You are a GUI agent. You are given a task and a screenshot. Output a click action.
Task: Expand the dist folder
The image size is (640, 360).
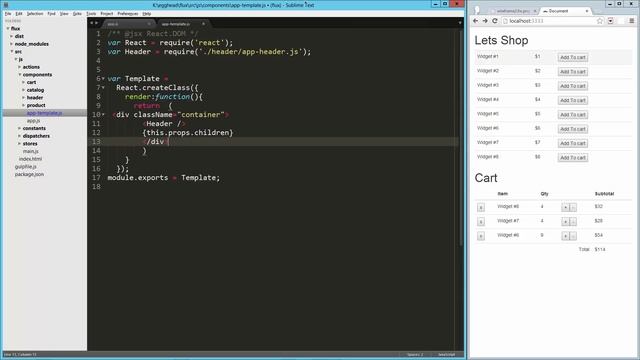point(11,36)
